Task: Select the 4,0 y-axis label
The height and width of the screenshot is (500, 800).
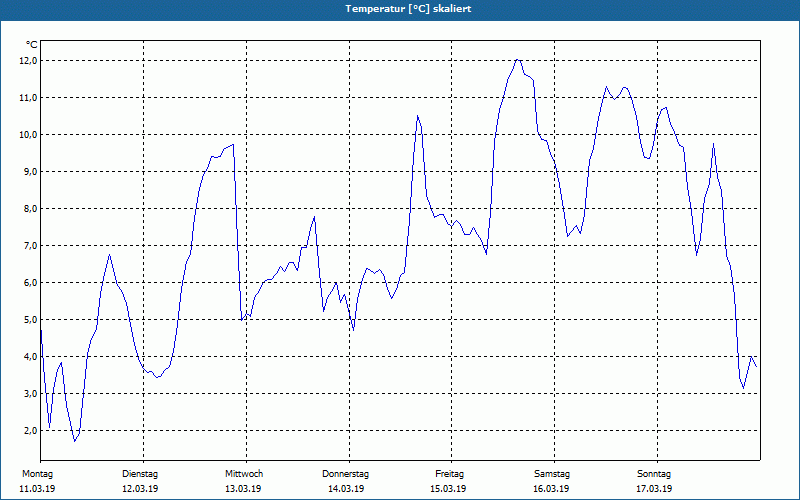Action: (x=30, y=357)
